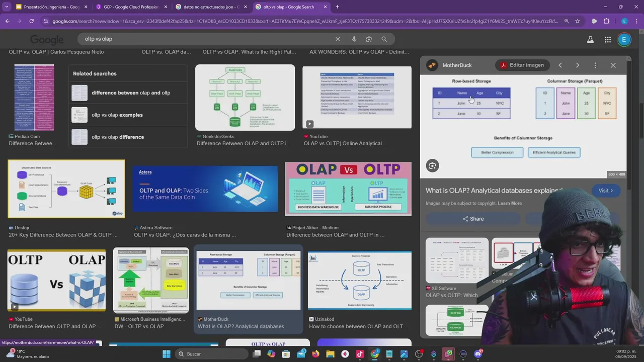The image size is (644, 362).
Task: Open Task View on the taskbar
Action: coord(257,354)
